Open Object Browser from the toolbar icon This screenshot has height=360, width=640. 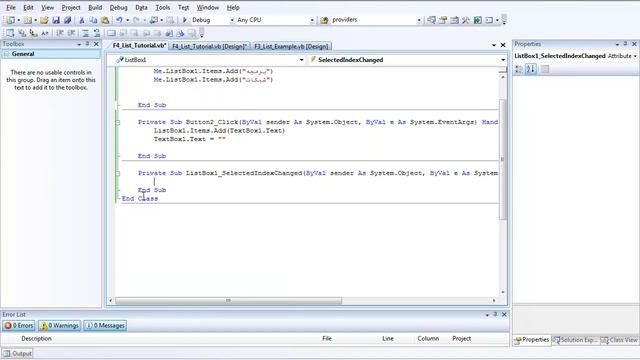click(454, 20)
